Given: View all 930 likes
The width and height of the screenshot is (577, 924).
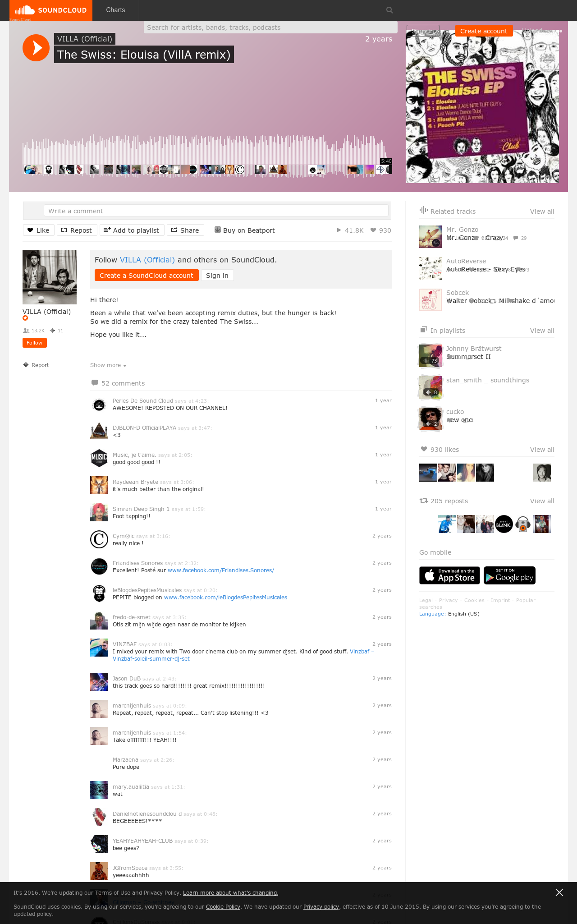Looking at the screenshot, I should click(x=542, y=450).
